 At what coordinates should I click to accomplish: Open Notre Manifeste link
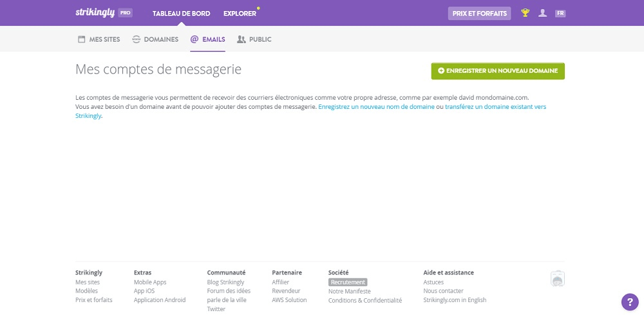(x=350, y=291)
